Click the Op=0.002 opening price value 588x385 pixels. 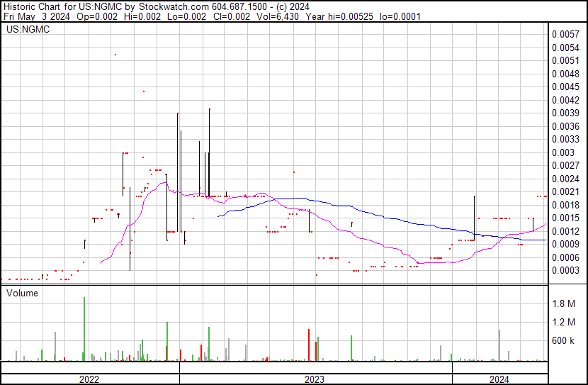[x=97, y=16]
